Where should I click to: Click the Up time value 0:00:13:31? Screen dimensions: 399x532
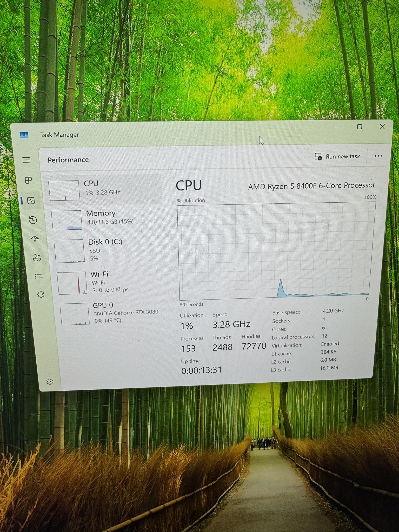pos(202,370)
